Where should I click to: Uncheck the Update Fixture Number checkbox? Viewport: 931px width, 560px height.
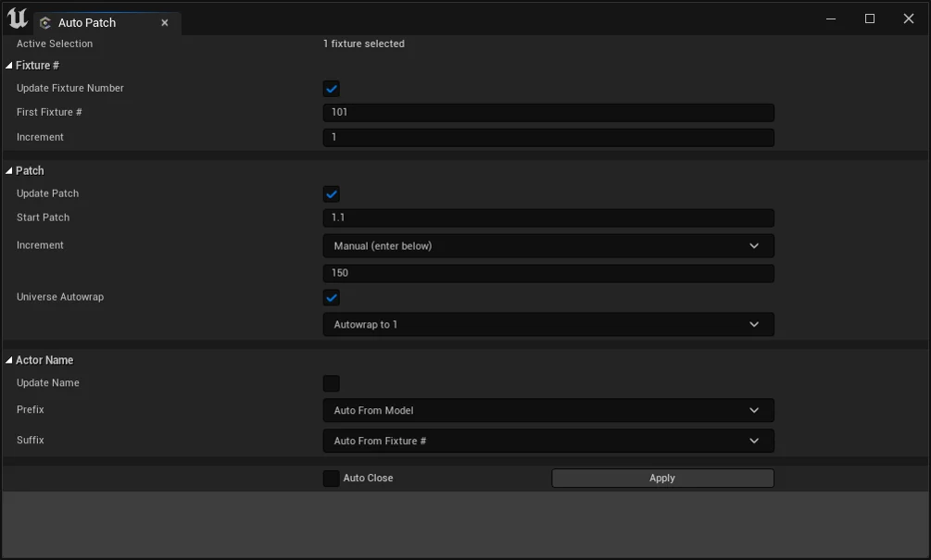click(332, 89)
